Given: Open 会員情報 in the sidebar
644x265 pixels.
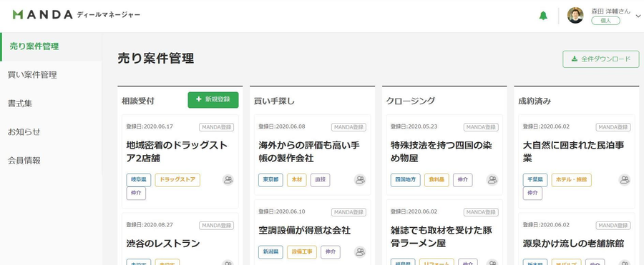Looking at the screenshot, I should click(x=51, y=161).
